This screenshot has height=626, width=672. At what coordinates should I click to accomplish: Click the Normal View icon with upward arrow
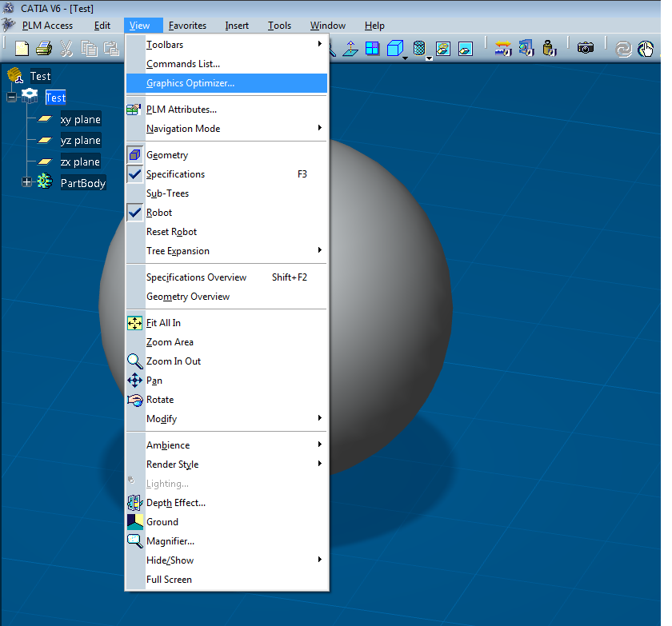click(x=350, y=49)
